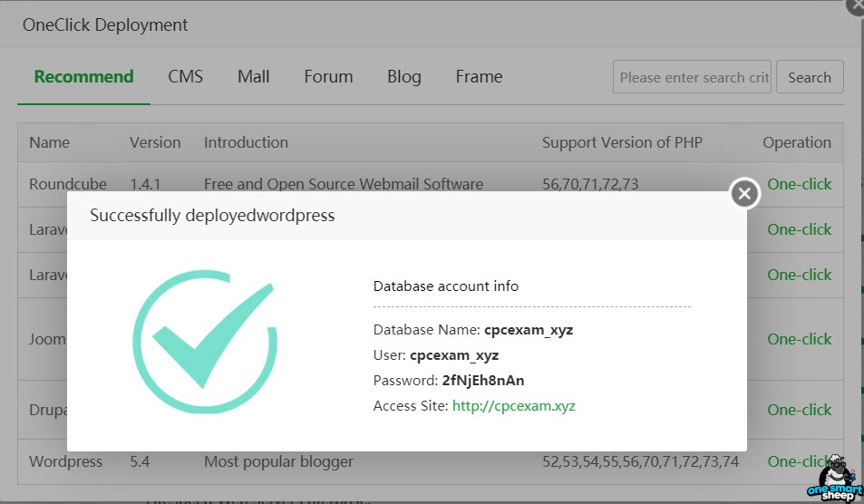Click Wordpress PHP versions list
864x504 pixels.
tap(640, 461)
